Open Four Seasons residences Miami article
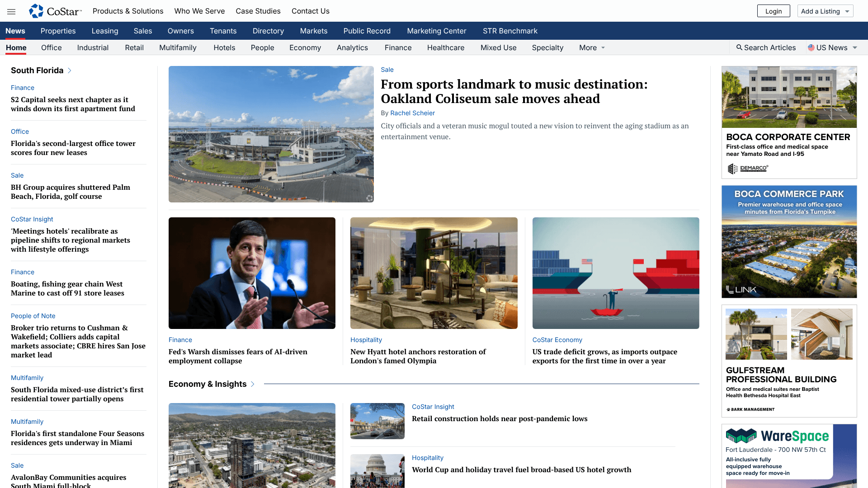The image size is (868, 488). [x=77, y=438]
